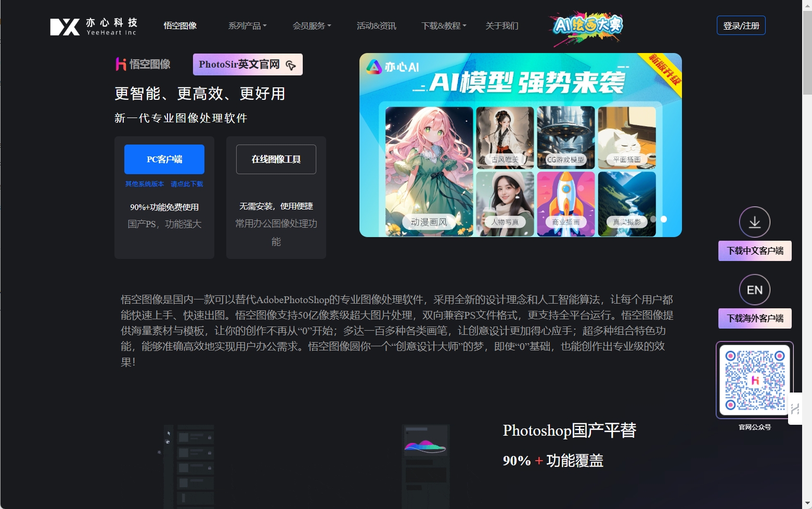This screenshot has height=509, width=812.
Task: Click the official account QR code
Action: click(755, 380)
